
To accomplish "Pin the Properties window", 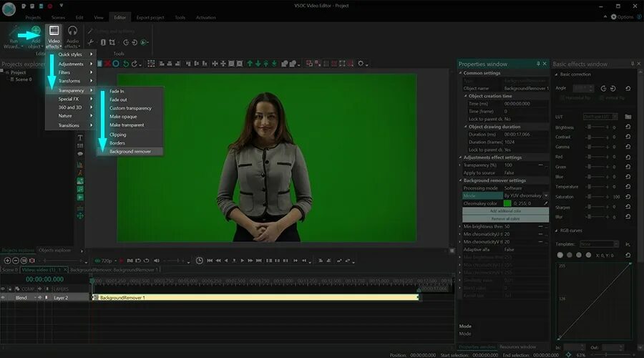I will pos(538,64).
